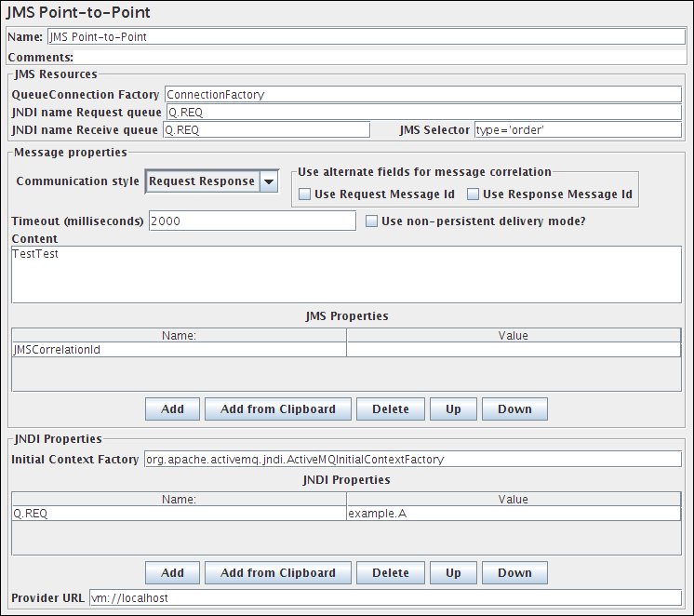The width and height of the screenshot is (694, 616).
Task: Focus the JNDI name Request queue field
Action: [x=422, y=113]
